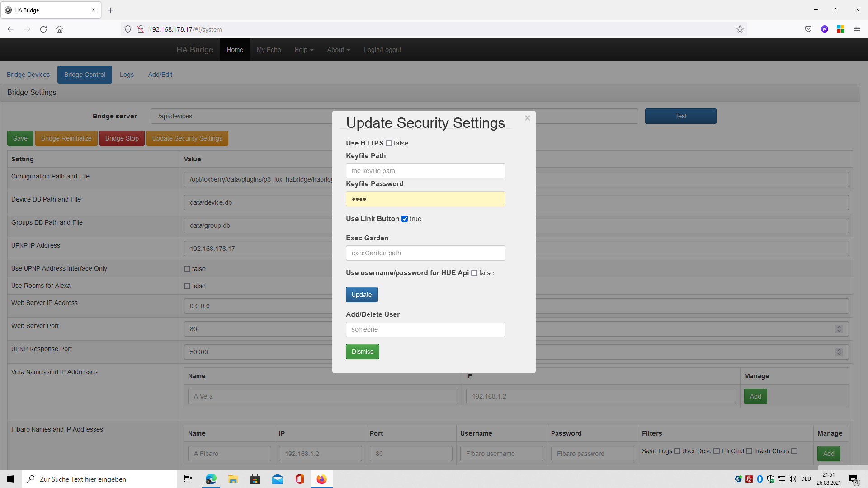Image resolution: width=868 pixels, height=488 pixels.
Task: Open the Home nav item
Action: point(235,50)
